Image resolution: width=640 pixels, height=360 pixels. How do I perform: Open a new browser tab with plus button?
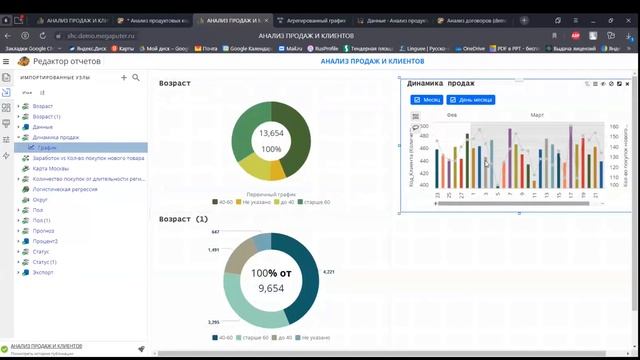524,20
